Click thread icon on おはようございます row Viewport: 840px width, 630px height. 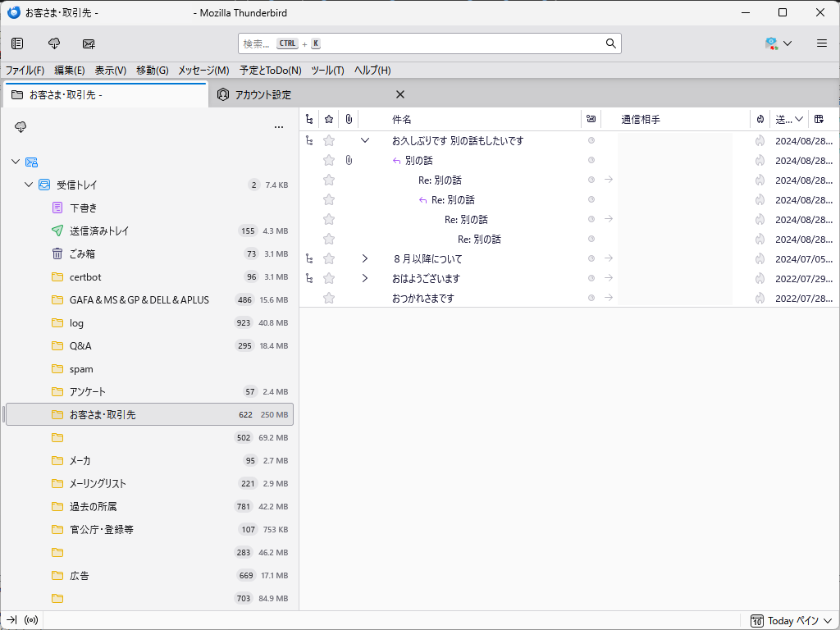tap(309, 278)
